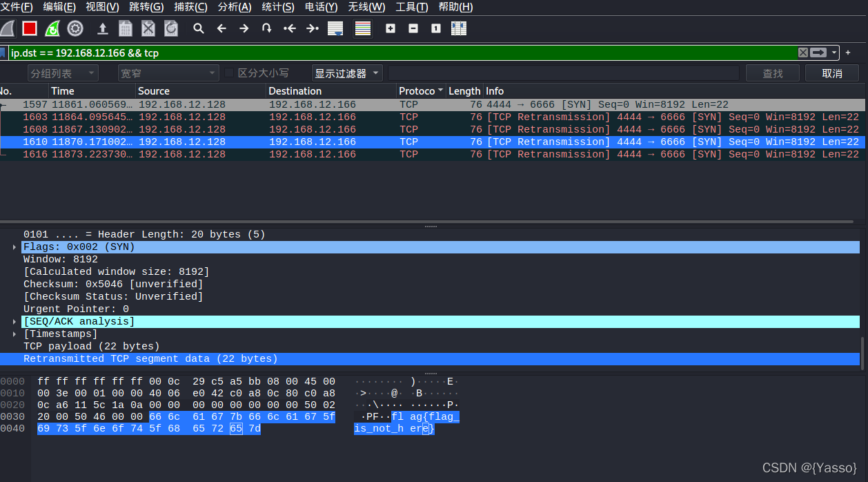
Task: Select packet number 1603 row
Action: point(433,117)
